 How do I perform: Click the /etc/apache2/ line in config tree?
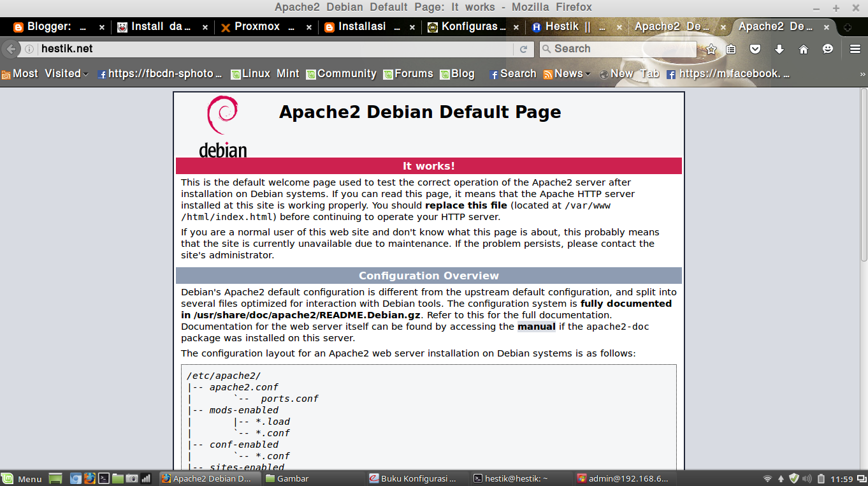tap(224, 376)
